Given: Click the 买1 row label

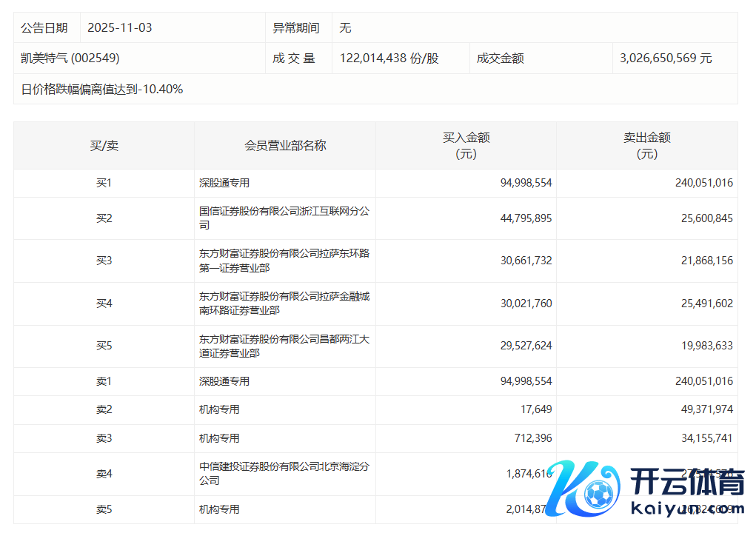Looking at the screenshot, I should [104, 183].
